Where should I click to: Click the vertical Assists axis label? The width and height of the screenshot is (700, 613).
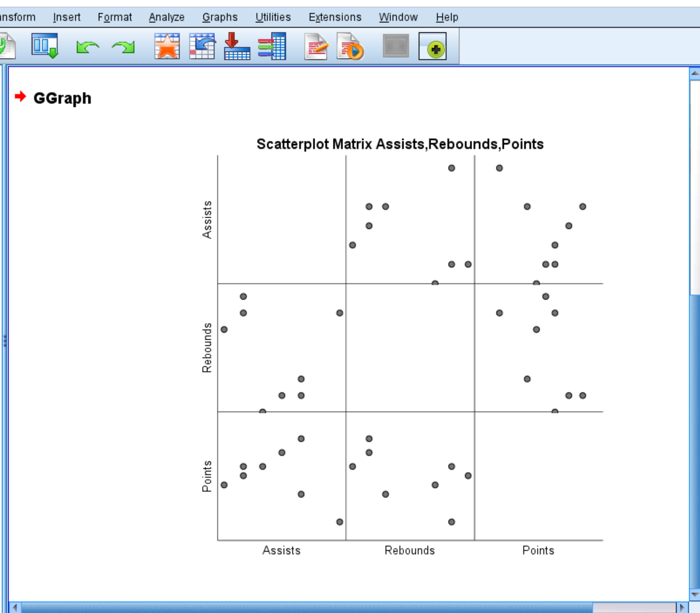pos(207,219)
